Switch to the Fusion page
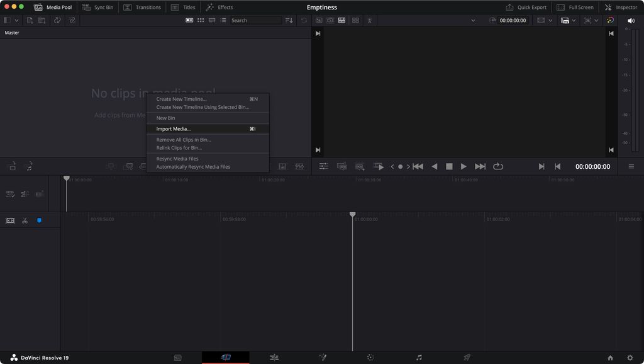This screenshot has height=364, width=644. pyautogui.click(x=323, y=357)
